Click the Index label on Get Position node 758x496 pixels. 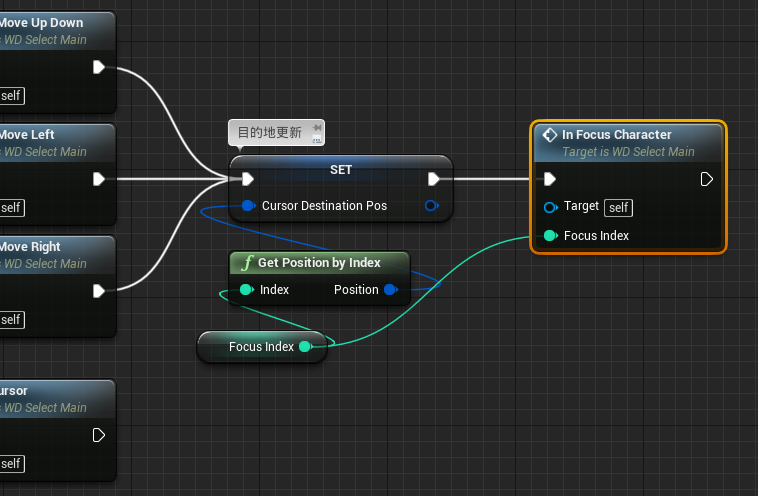[274, 290]
